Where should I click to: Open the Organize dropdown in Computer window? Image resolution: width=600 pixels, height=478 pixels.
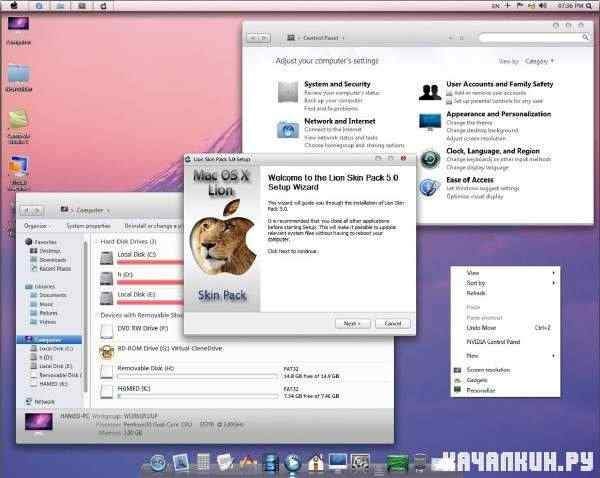point(36,226)
